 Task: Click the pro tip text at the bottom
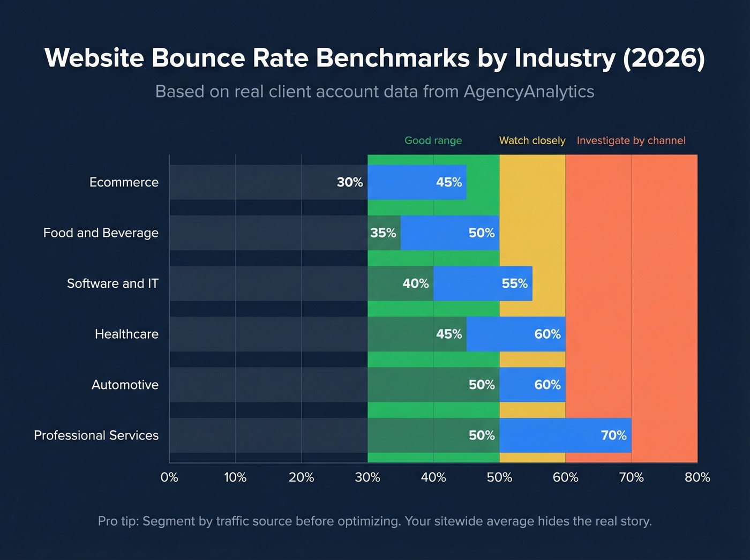(375, 521)
